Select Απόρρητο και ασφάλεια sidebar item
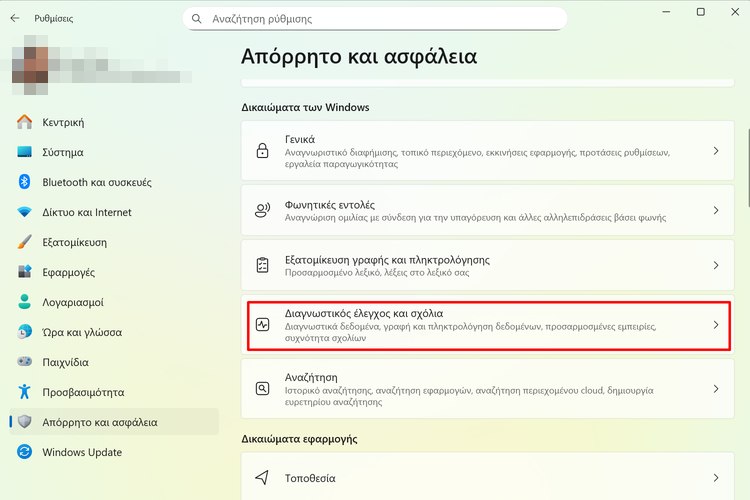 pos(114,422)
